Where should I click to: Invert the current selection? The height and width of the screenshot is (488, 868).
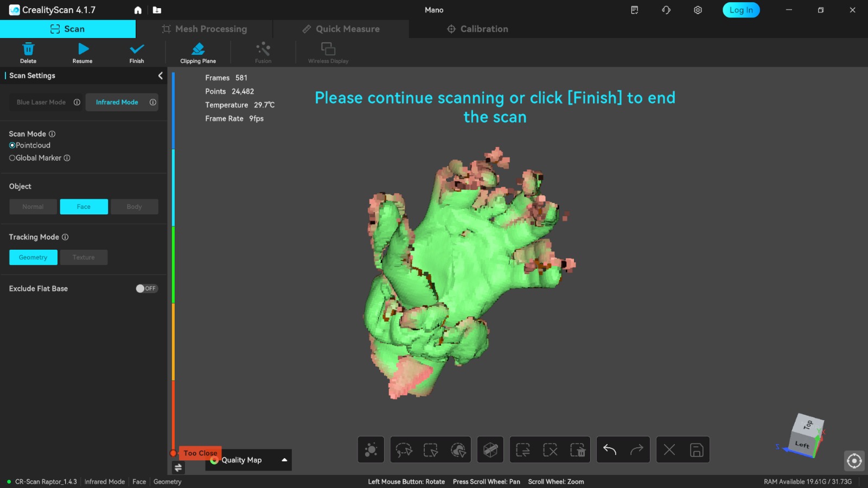coord(523,449)
